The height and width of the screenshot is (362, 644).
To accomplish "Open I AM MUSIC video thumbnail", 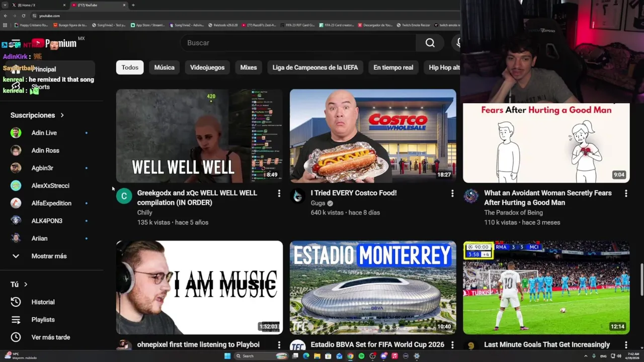I will pyautogui.click(x=199, y=288).
